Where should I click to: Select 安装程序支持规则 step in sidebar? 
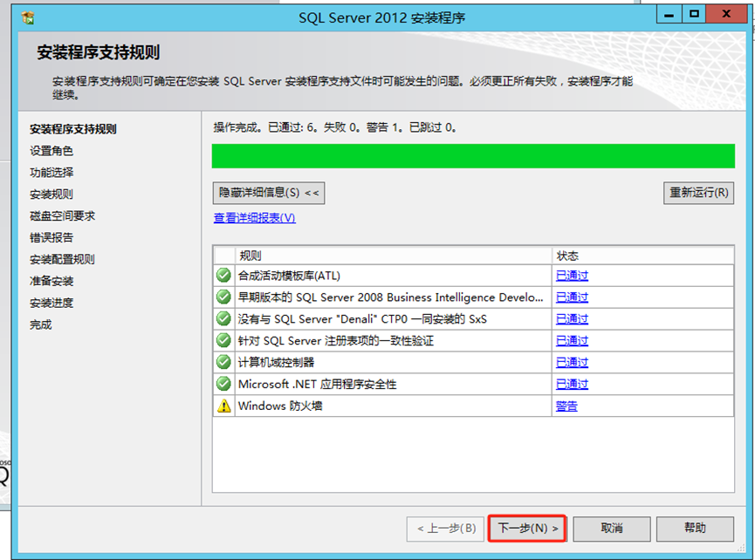[x=72, y=129]
